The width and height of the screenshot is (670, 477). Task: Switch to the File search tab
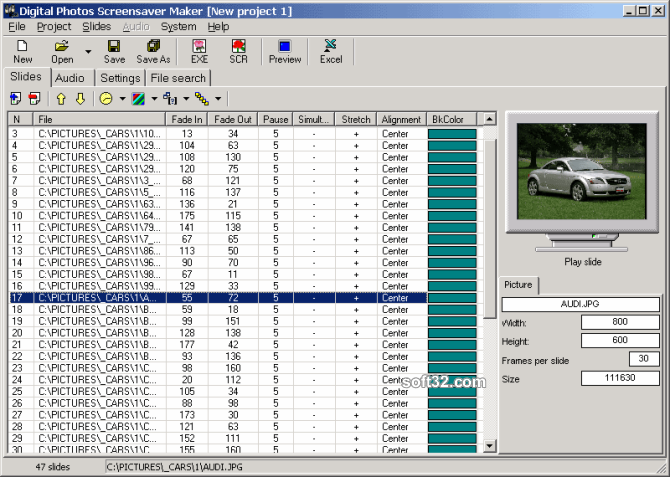[x=178, y=78]
